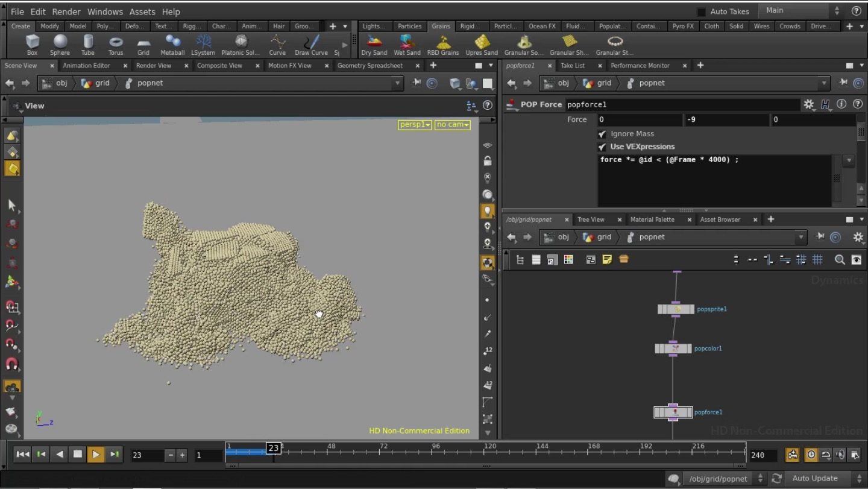The width and height of the screenshot is (868, 489).
Task: Toggle pin on the viewer pane path bar
Action: pyautogui.click(x=416, y=83)
